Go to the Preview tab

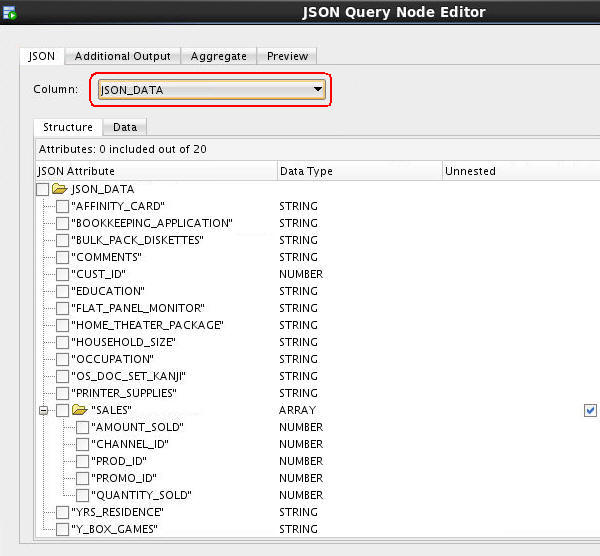pos(287,56)
